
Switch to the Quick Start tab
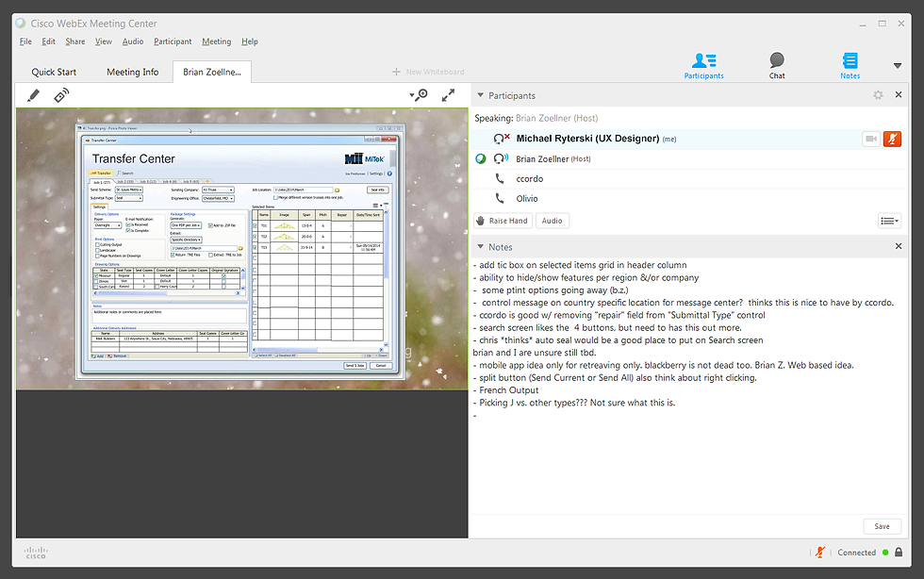[54, 72]
